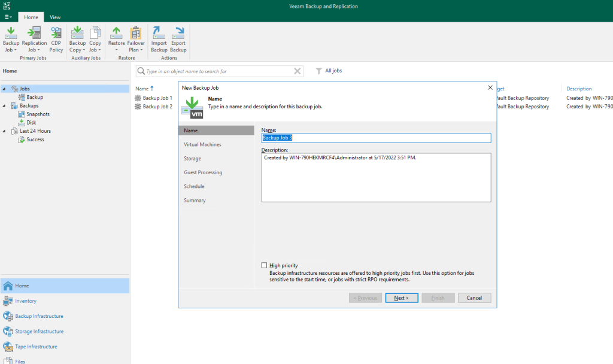Sort by the Description column header
This screenshot has width=613, height=364.
click(x=579, y=89)
